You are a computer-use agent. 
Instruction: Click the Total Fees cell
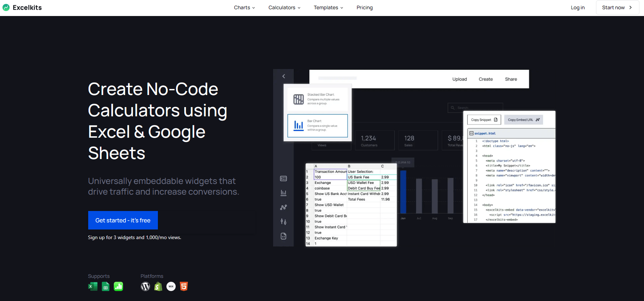pyautogui.click(x=363, y=199)
